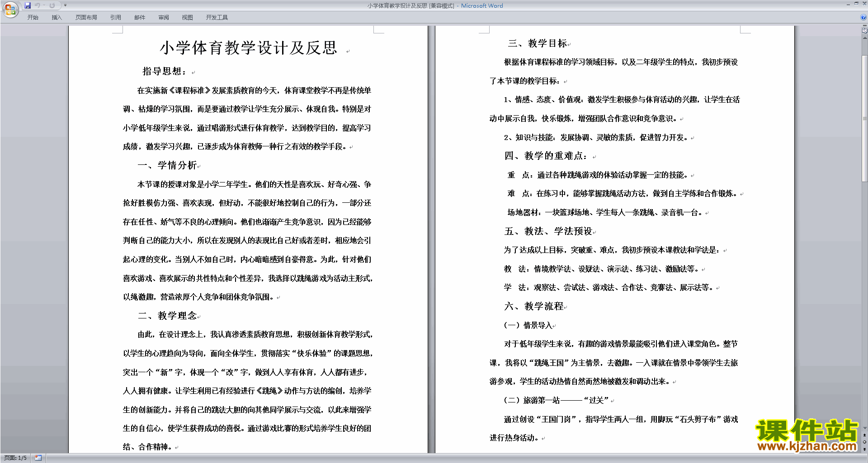The width and height of the screenshot is (868, 463).
Task: Open the 开始 ribbon tab
Action: (x=33, y=17)
